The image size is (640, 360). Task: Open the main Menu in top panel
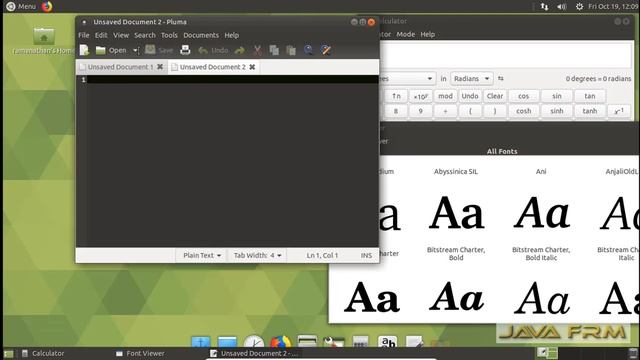21,7
